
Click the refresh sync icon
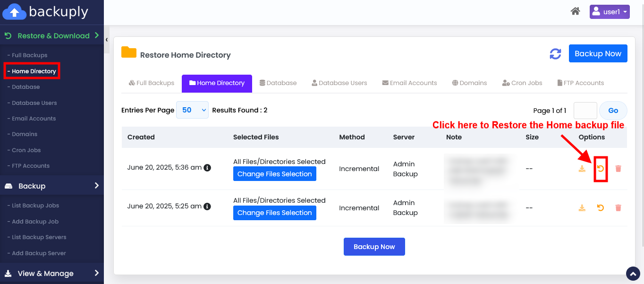click(x=555, y=54)
